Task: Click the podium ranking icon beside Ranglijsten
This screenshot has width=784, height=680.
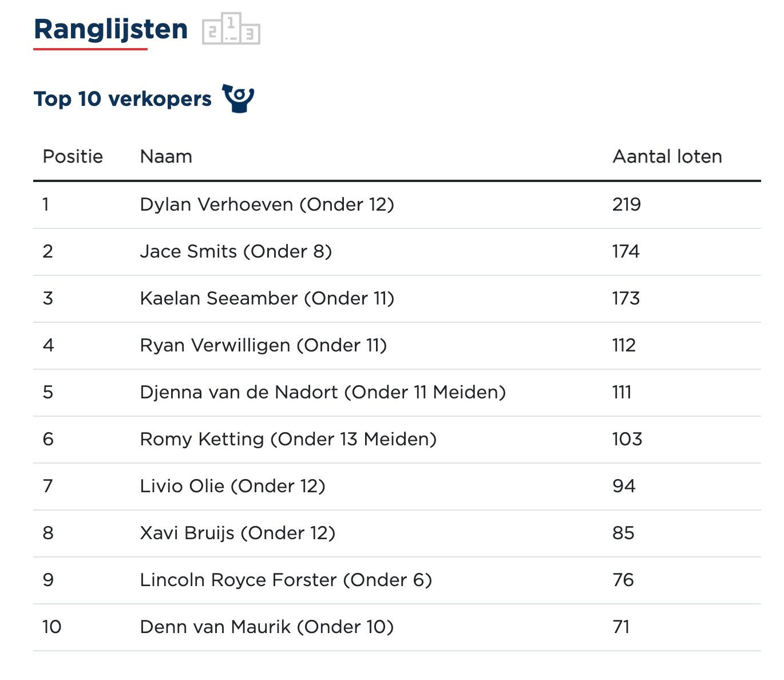Action: (x=231, y=29)
